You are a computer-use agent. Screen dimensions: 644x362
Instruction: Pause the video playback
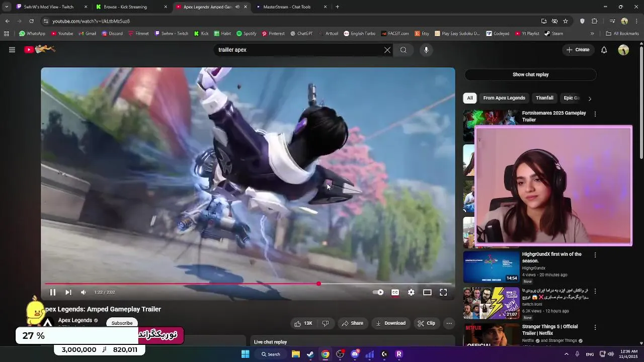(x=53, y=292)
